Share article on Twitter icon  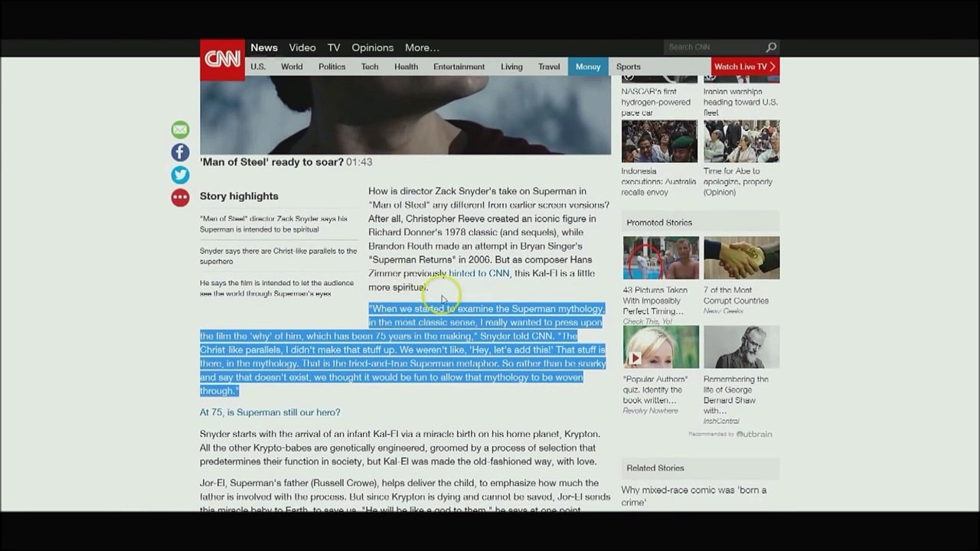click(180, 174)
